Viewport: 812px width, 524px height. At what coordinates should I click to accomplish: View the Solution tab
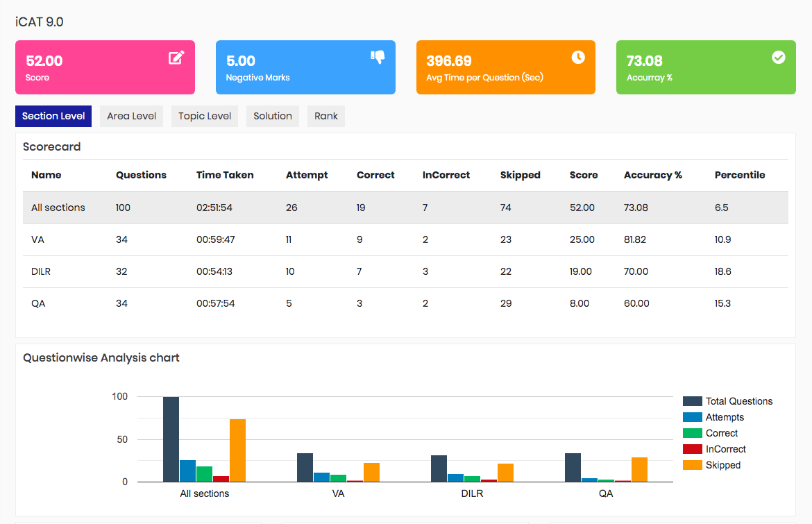[x=273, y=116]
